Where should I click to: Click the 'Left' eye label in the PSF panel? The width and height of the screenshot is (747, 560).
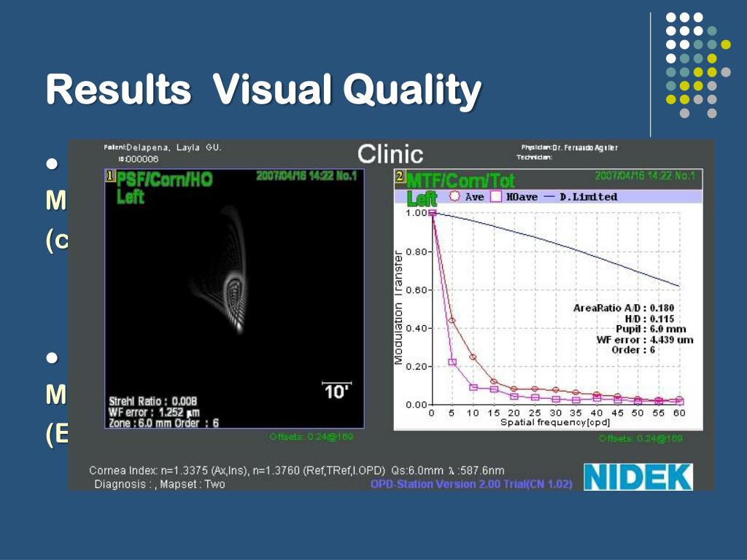coord(130,197)
